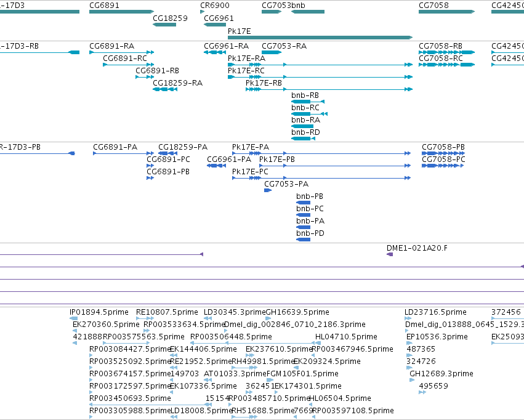Select the CG7058-PB protein label
Screen dimensions: 524x420
pyautogui.click(x=443, y=147)
